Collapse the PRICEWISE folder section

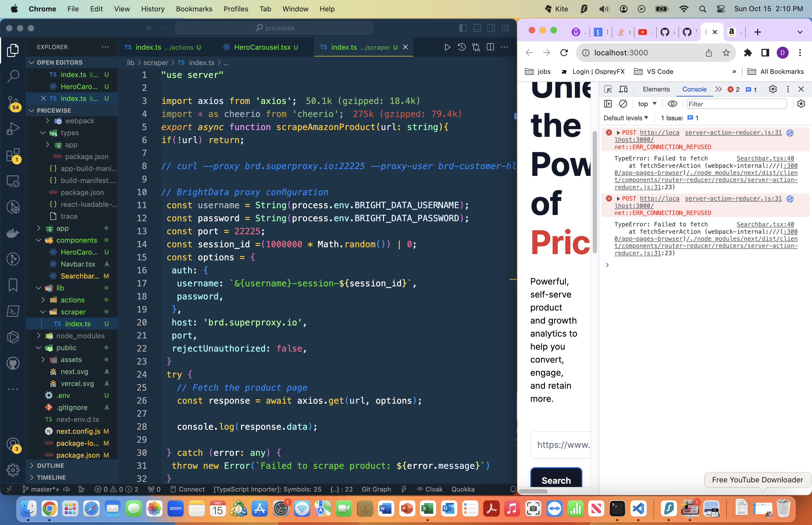72,110
